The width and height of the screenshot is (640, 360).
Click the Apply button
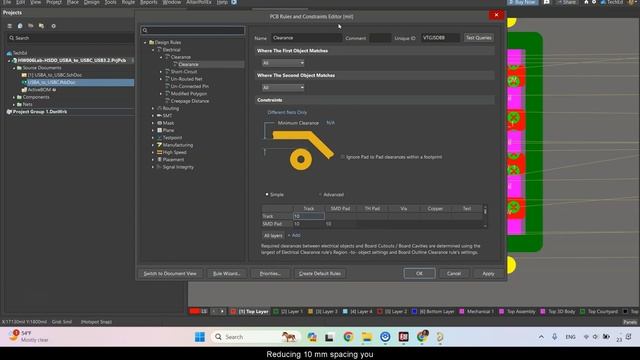(x=488, y=273)
